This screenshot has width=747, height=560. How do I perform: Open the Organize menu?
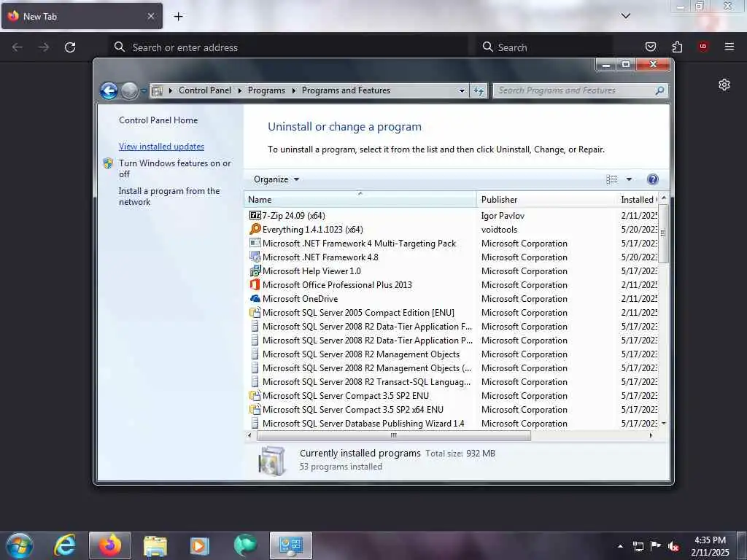(x=276, y=179)
